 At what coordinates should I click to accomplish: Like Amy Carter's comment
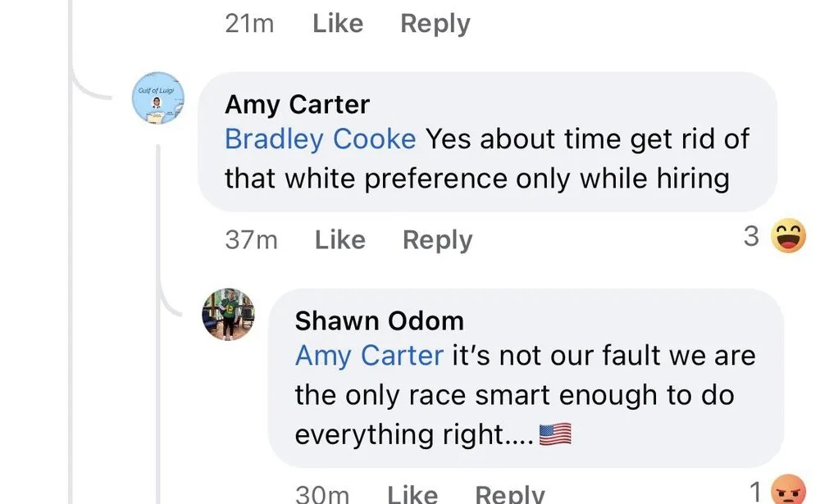tap(339, 239)
